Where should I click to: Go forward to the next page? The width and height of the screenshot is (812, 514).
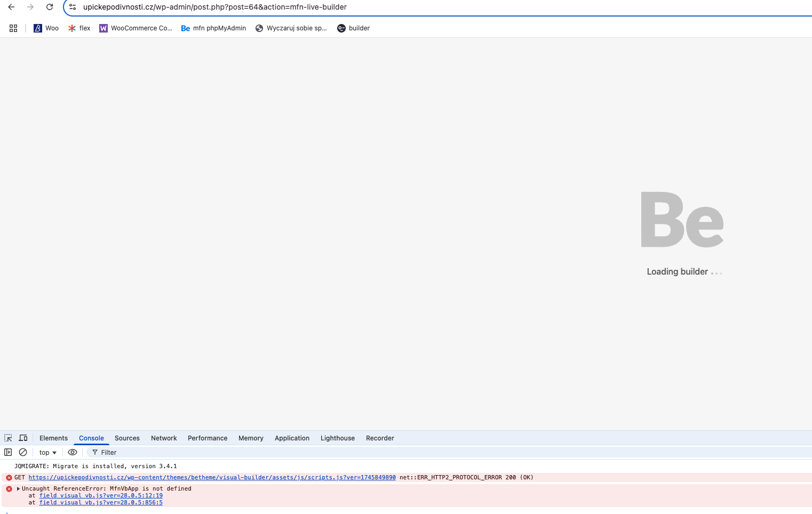coord(30,7)
